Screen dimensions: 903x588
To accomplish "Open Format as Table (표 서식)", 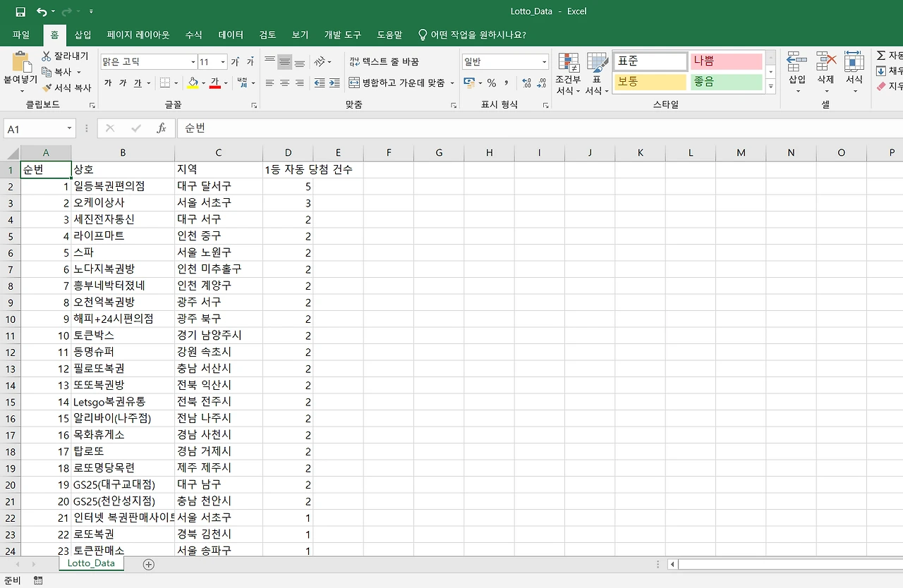I will coord(597,74).
